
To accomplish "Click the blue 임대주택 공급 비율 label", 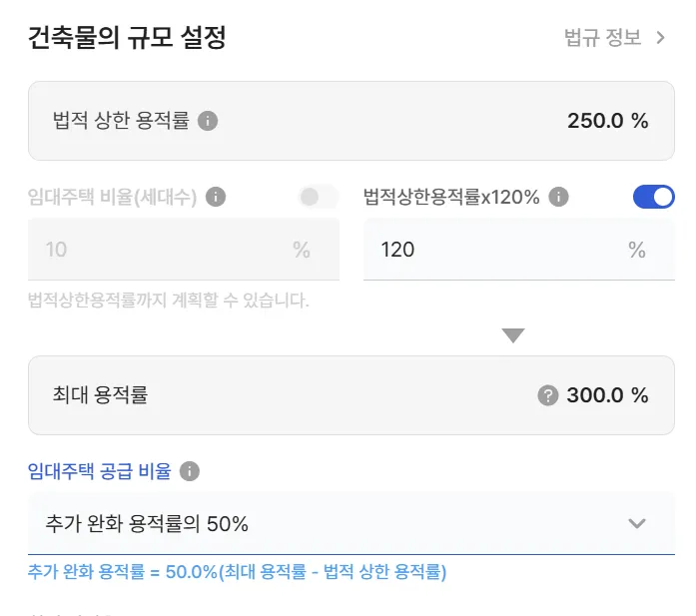I will tap(100, 471).
